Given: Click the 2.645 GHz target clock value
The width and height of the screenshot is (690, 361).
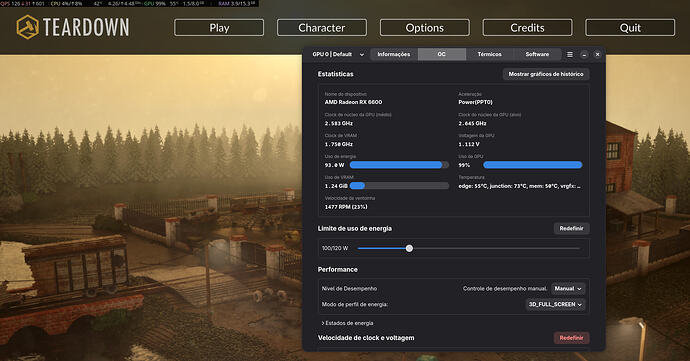Looking at the screenshot, I should click(x=472, y=123).
